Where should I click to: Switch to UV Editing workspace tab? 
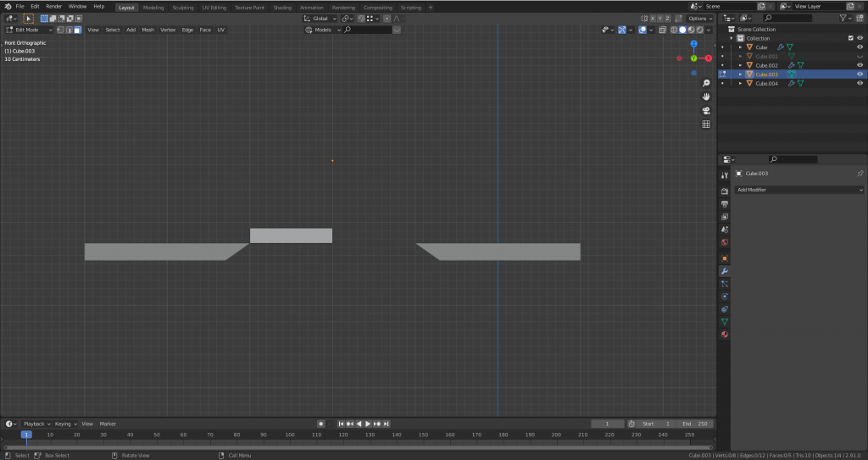(x=214, y=8)
